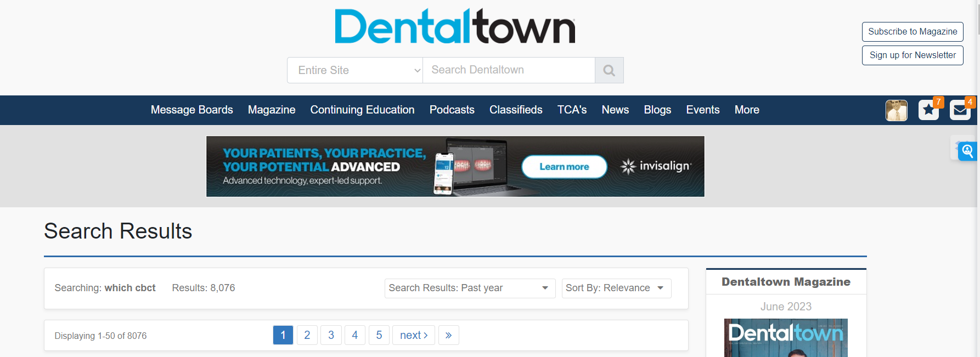
Task: Click Learn more on Invisalign ad
Action: 564,167
